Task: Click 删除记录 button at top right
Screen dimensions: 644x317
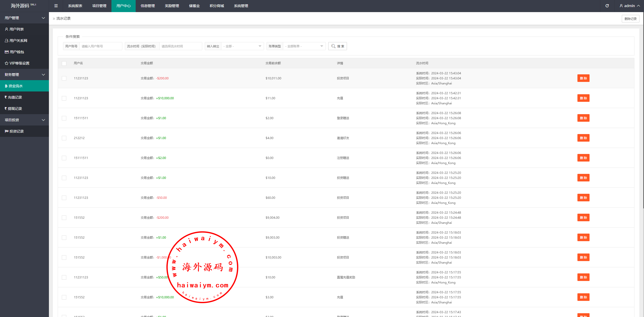Action: point(630,19)
